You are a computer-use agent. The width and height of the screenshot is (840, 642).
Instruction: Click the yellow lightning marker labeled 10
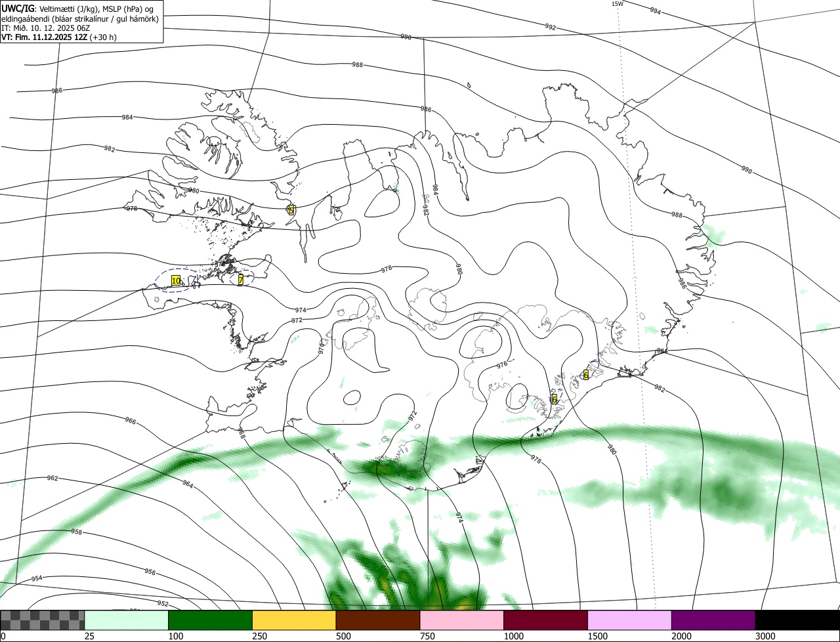click(176, 280)
